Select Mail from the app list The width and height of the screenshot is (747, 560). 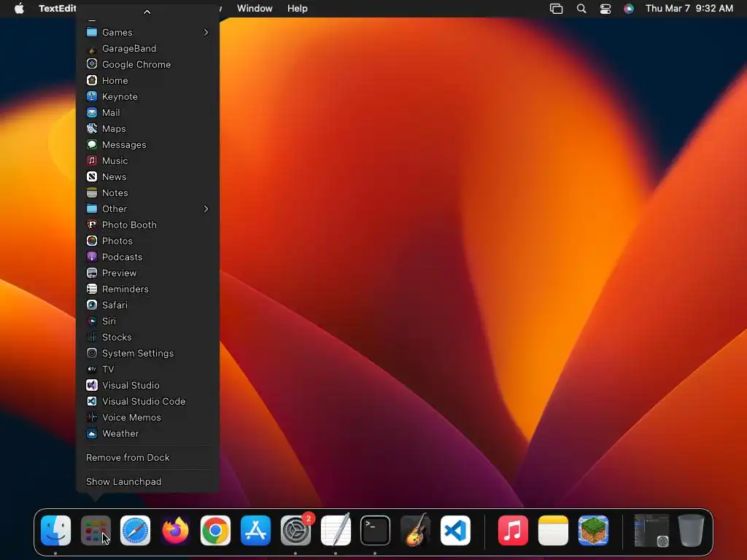click(x=147, y=112)
